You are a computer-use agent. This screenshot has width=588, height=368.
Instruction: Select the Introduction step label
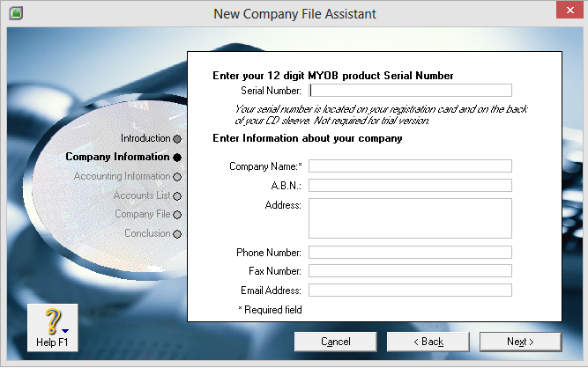pyautogui.click(x=145, y=138)
